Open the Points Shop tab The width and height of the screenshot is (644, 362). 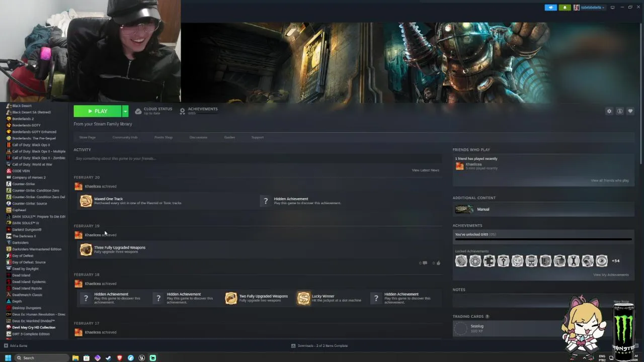click(x=164, y=137)
